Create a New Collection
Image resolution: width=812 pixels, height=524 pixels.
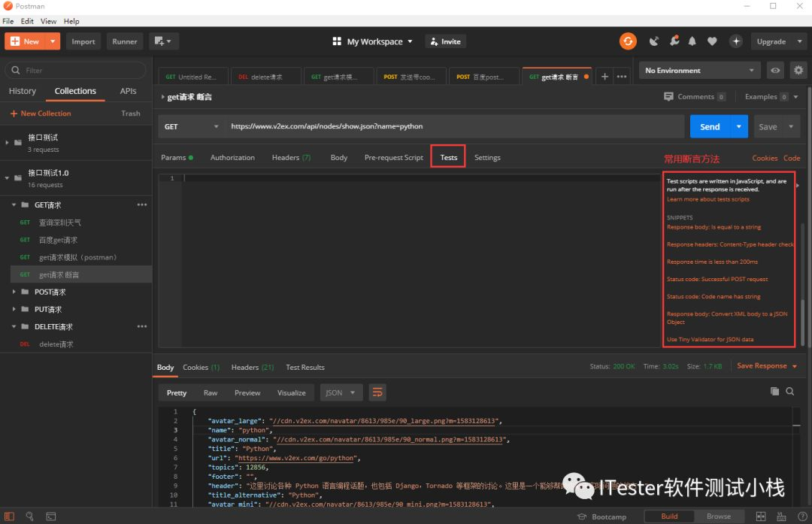click(41, 114)
